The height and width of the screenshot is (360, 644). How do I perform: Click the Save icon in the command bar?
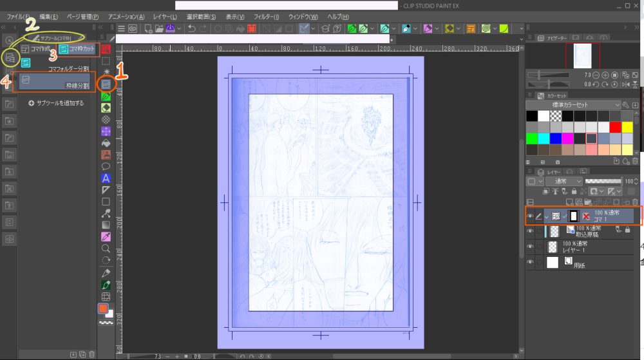(171, 29)
